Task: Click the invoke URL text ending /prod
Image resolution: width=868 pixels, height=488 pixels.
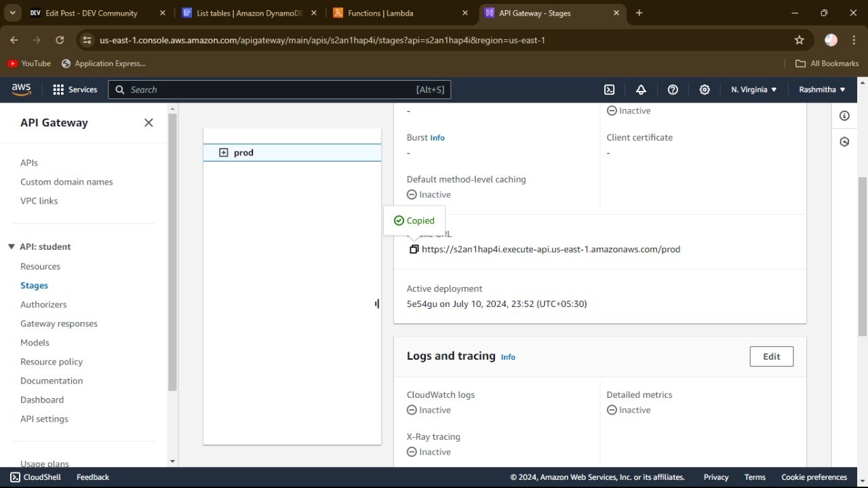Action: click(551, 249)
